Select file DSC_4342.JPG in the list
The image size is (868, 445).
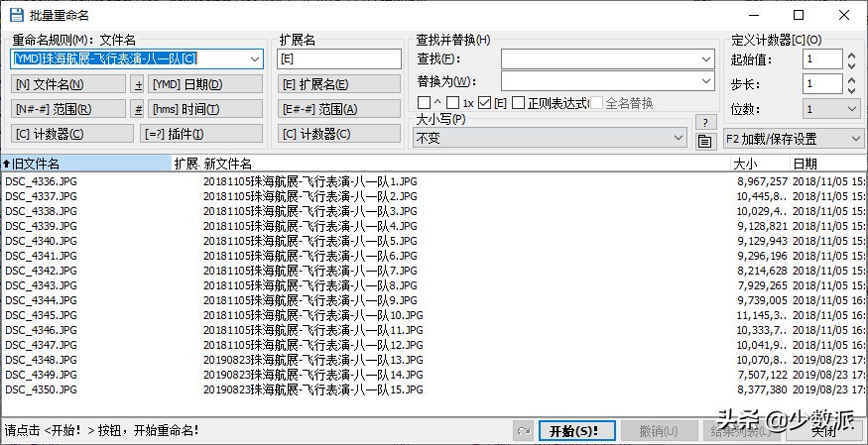(42, 271)
